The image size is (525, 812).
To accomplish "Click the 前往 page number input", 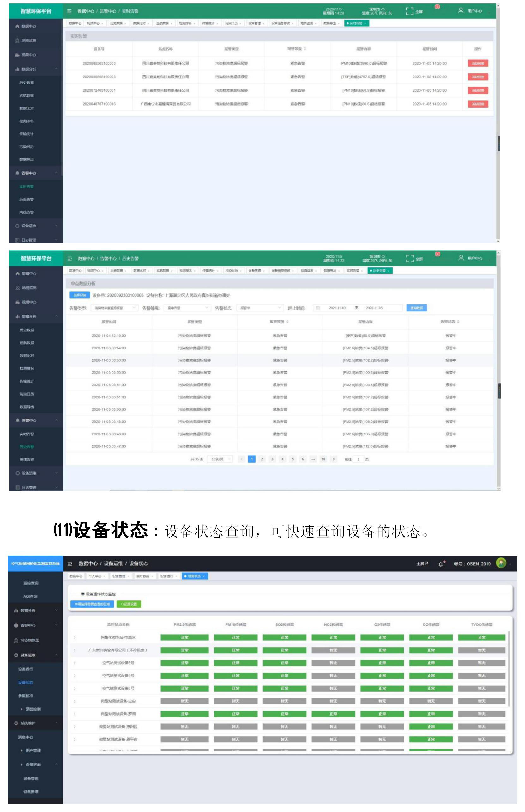I will coord(358,459).
